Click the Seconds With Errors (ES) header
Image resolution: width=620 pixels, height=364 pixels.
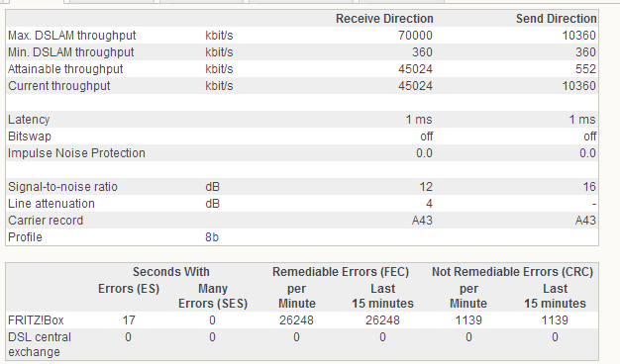coord(129,289)
